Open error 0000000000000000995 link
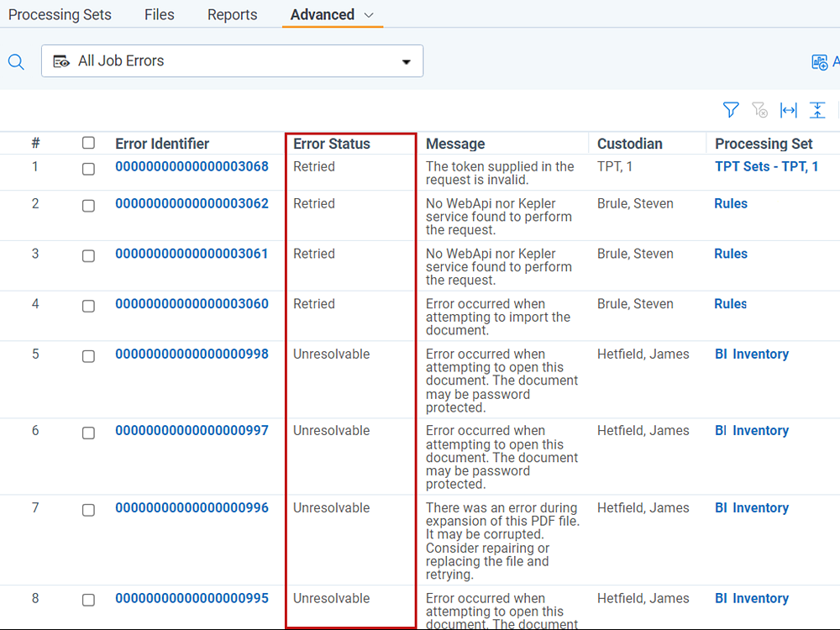This screenshot has width=840, height=630. pyautogui.click(x=192, y=598)
